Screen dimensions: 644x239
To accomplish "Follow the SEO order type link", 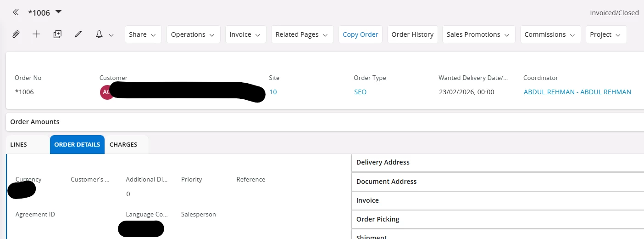I will tap(360, 92).
